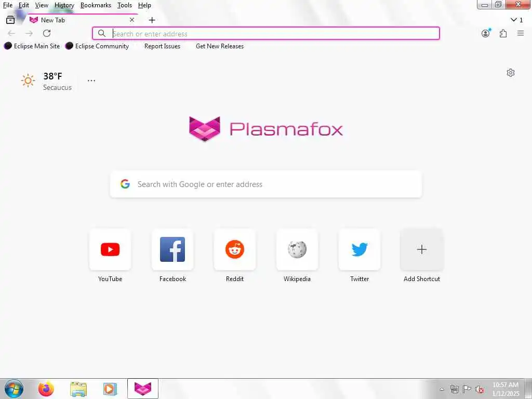Screen dimensions: 532x399
Task: Launch Firefox from the taskbar
Action: tap(46, 389)
